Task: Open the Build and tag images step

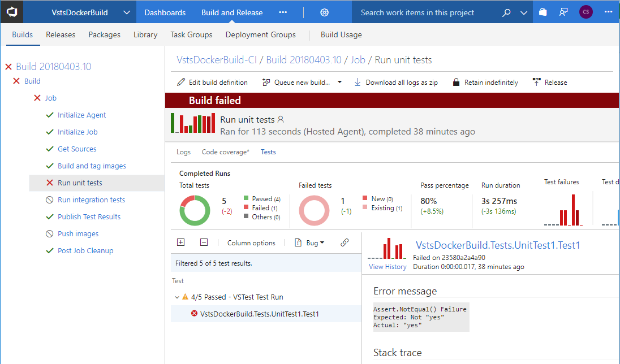Action: (x=92, y=166)
